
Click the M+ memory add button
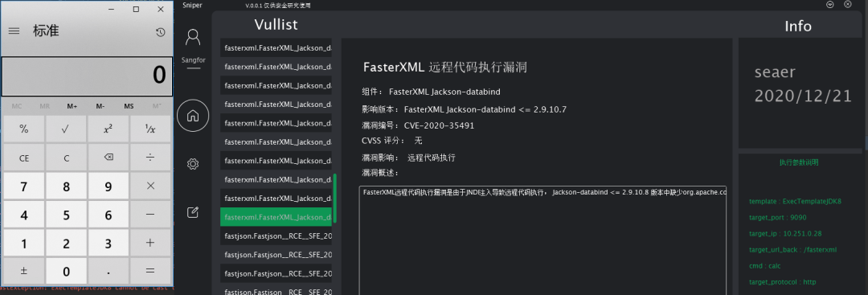coord(72,106)
